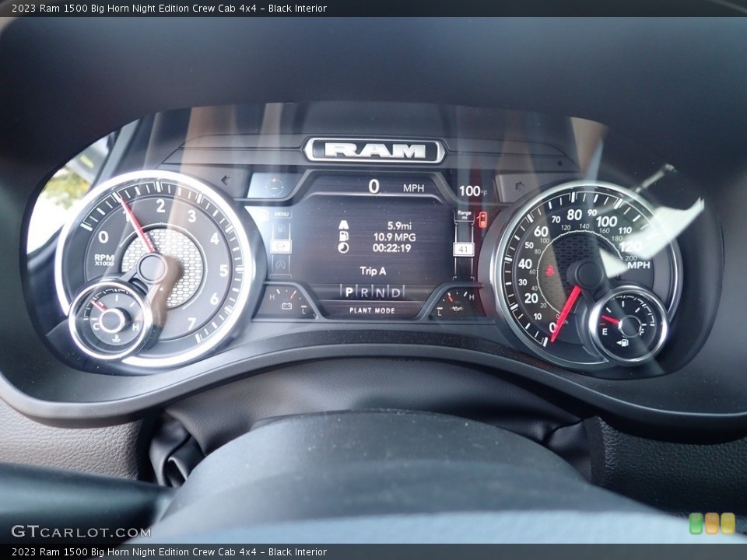Click the fuel gauge pump icon

coord(622,342)
